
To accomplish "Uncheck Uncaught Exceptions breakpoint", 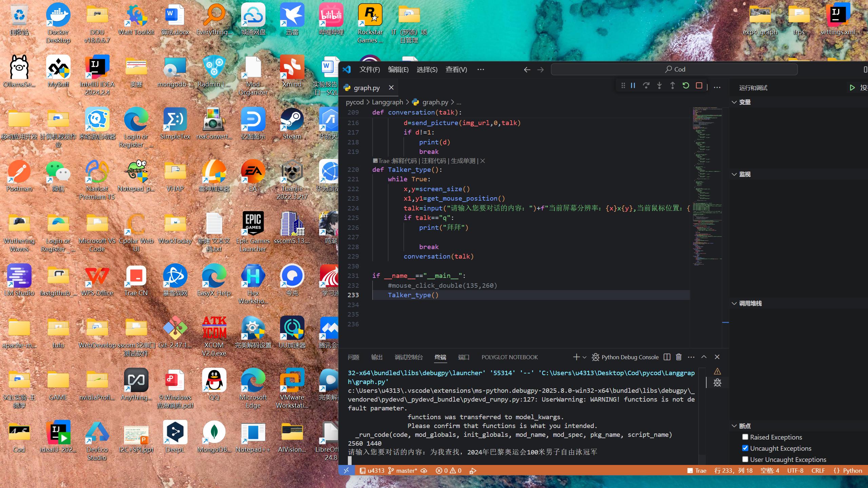I will click(x=745, y=448).
